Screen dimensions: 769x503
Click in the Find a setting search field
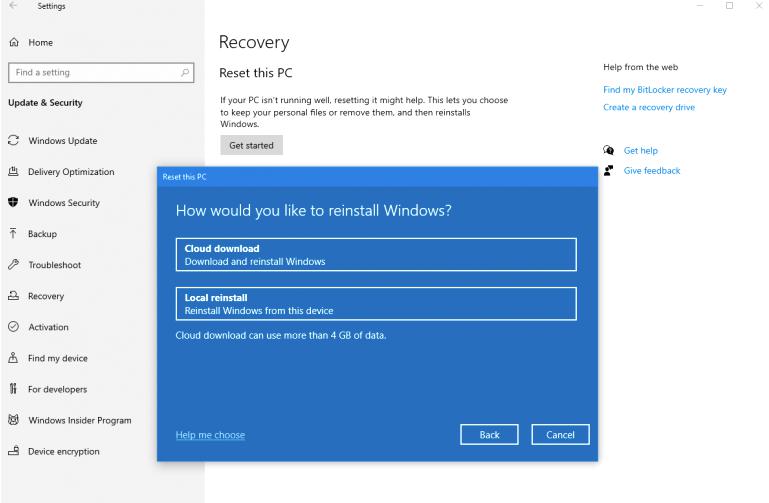point(101,73)
